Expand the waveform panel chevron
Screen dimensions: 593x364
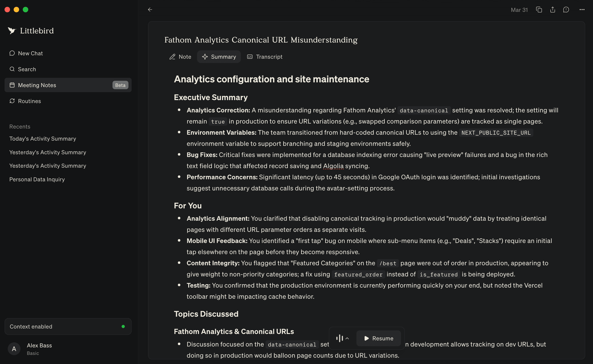[348, 338]
